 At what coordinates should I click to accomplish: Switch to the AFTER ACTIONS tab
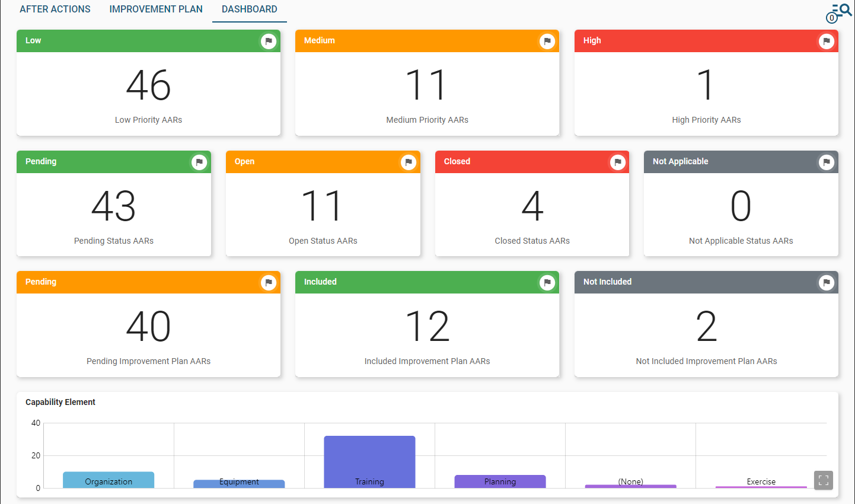[55, 9]
